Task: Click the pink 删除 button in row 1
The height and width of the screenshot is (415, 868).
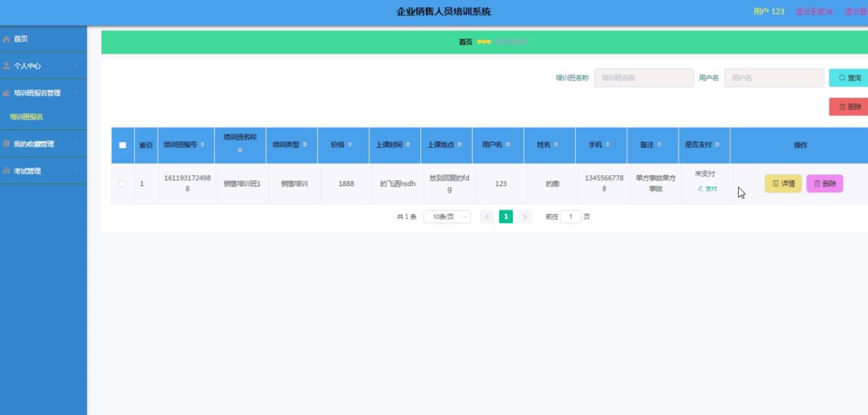Action: [825, 183]
